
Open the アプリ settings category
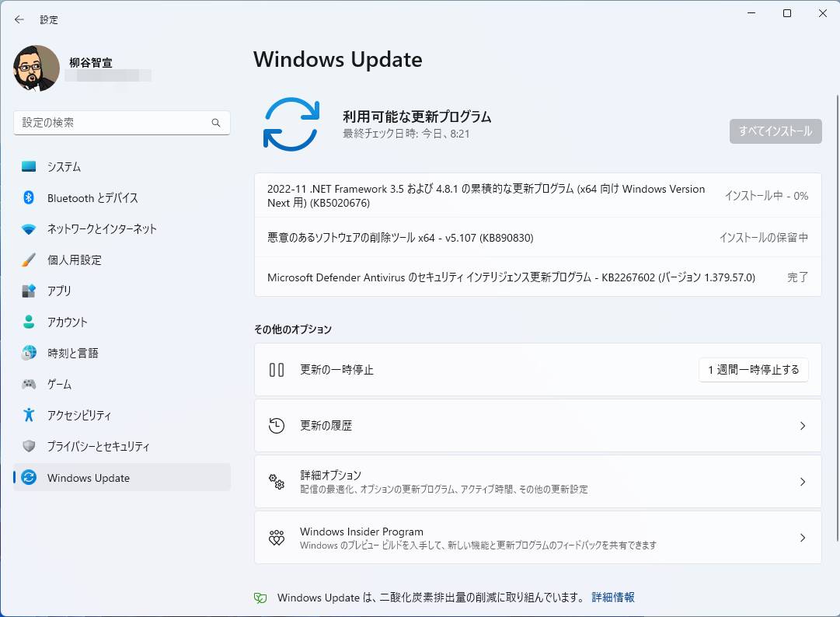point(121,291)
